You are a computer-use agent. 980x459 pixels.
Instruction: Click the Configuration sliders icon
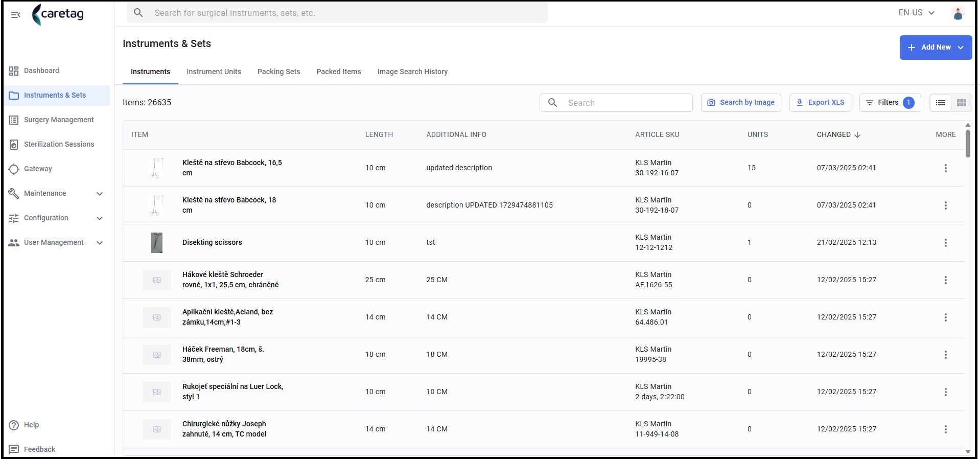[14, 218]
